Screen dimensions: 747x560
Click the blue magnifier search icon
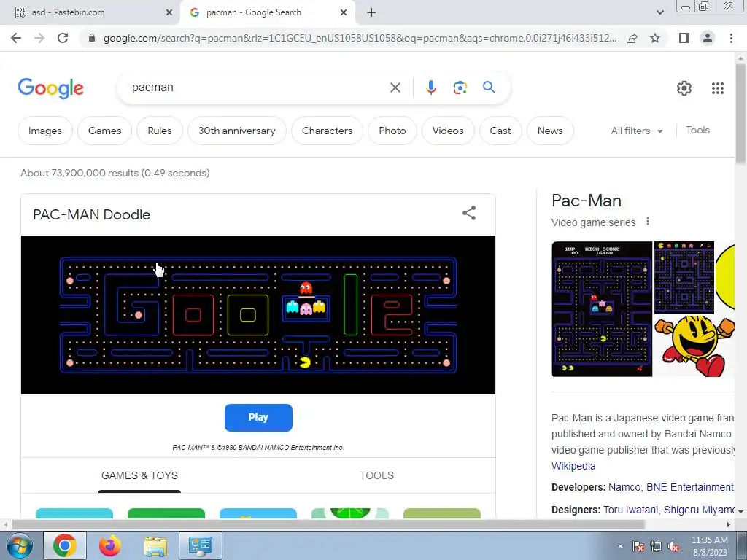(x=489, y=87)
